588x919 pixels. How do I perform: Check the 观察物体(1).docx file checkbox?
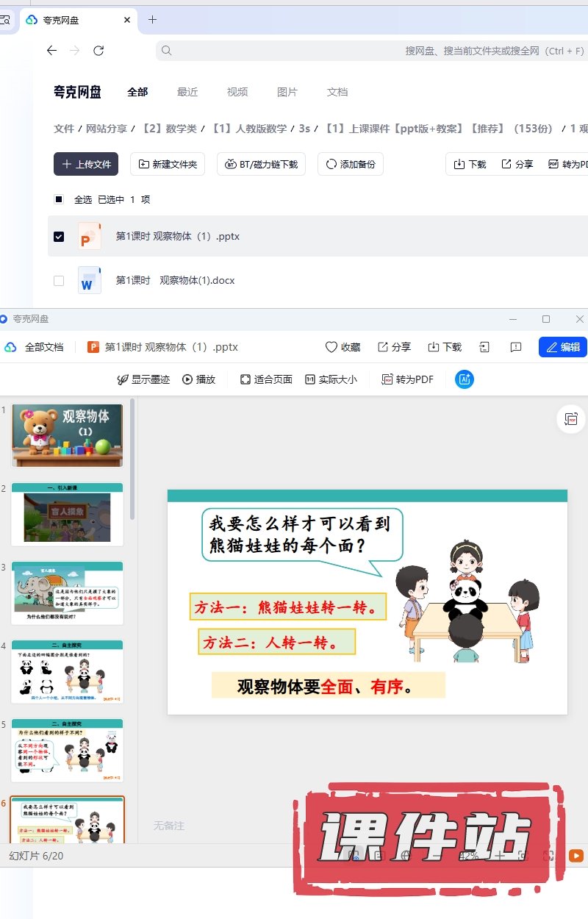tap(59, 281)
